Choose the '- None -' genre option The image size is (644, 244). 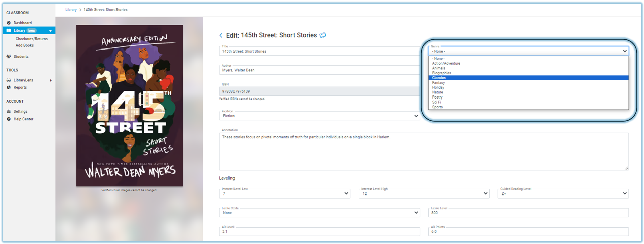click(x=529, y=59)
